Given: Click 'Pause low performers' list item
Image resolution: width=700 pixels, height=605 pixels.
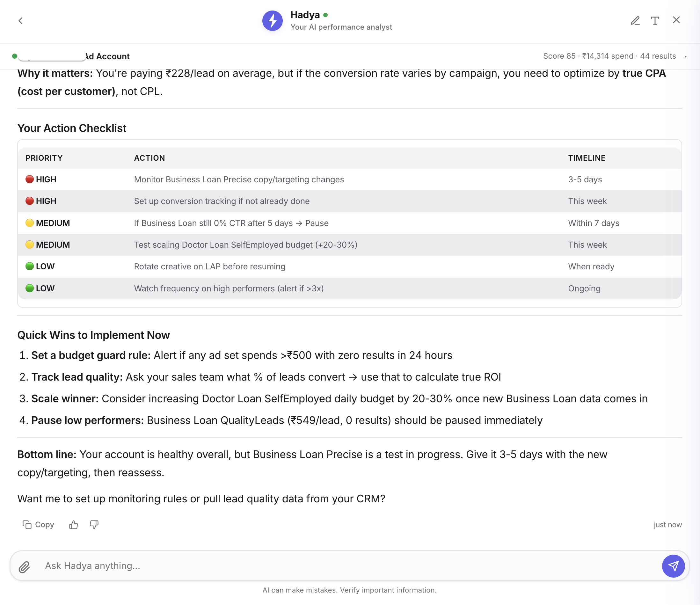Looking at the screenshot, I should point(287,420).
